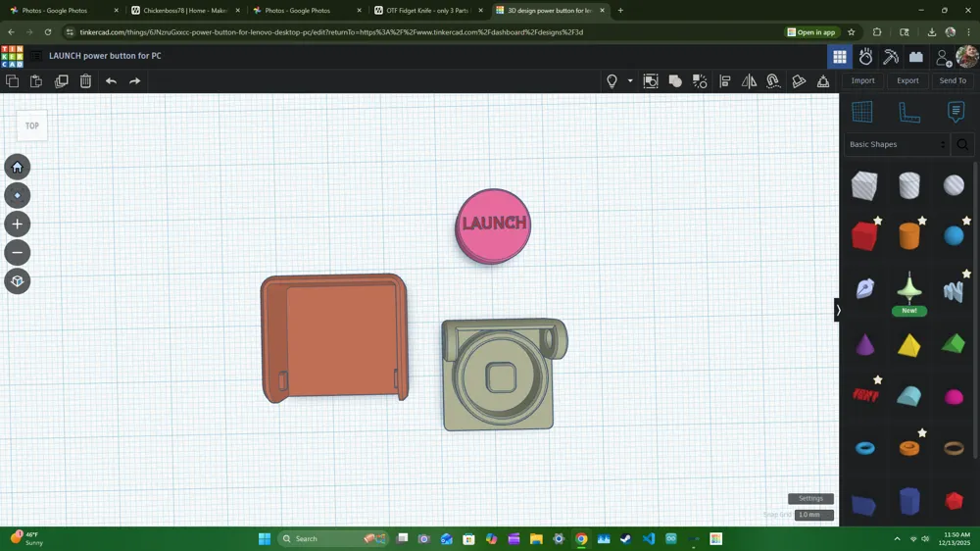980x551 pixels.
Task: Select the Workplane tool icon
Action: point(861,112)
